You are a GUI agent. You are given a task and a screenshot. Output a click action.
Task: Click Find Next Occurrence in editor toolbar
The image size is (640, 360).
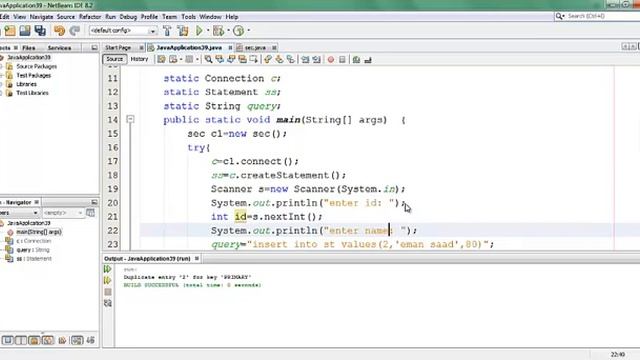pos(231,60)
